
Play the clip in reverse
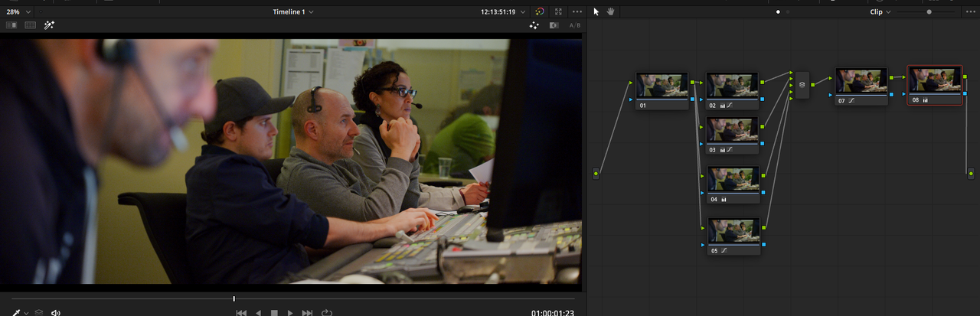[258, 313]
